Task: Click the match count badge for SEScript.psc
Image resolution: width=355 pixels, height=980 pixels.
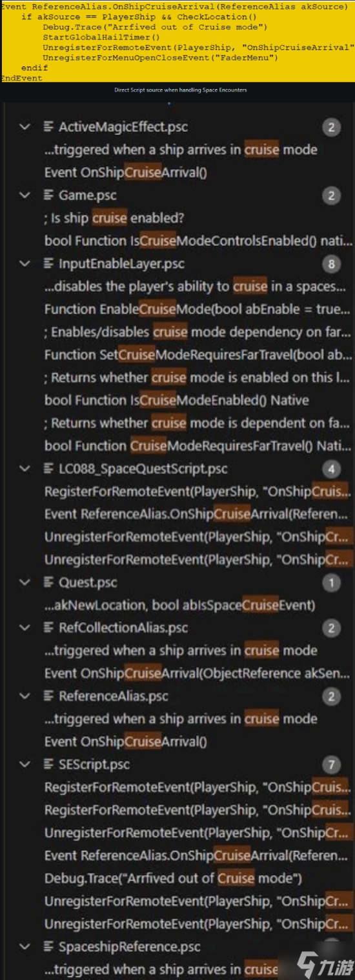Action: click(x=330, y=765)
